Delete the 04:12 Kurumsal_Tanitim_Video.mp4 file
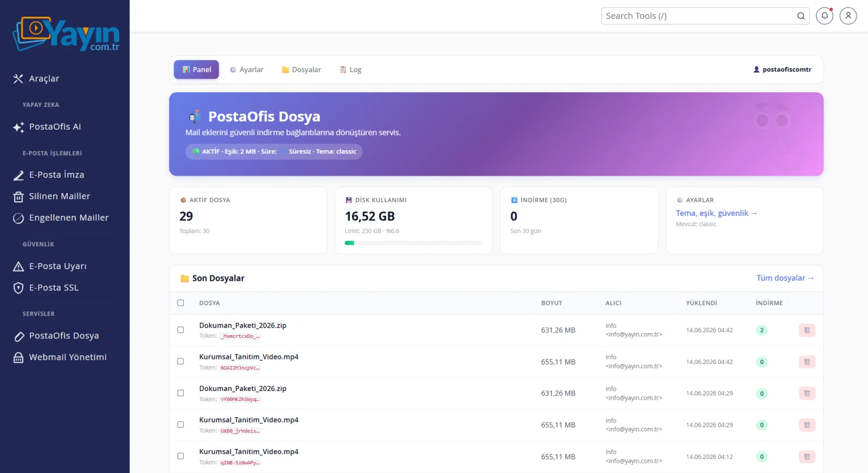This screenshot has width=868, height=473. point(807,457)
